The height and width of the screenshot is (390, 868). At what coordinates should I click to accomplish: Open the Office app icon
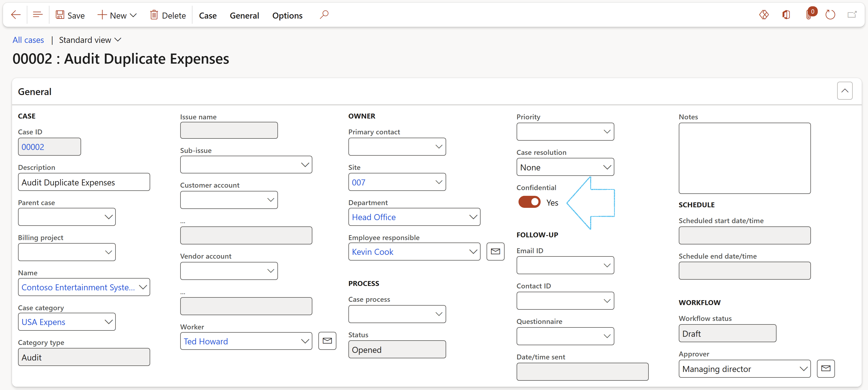click(786, 15)
